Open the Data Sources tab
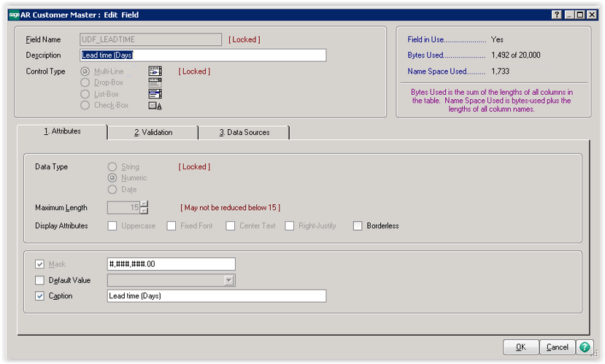Screen dimensions: 605x364 (244, 132)
